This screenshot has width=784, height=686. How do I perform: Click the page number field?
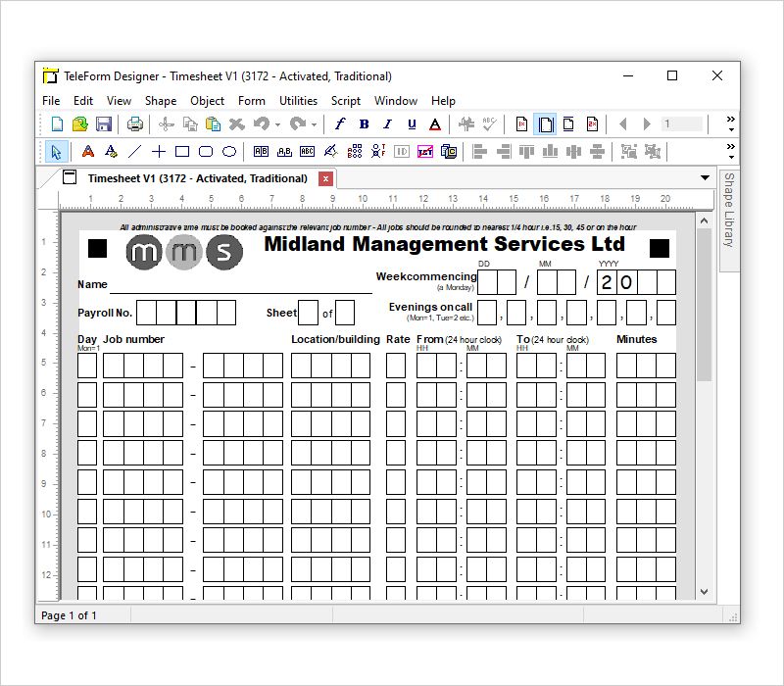681,124
